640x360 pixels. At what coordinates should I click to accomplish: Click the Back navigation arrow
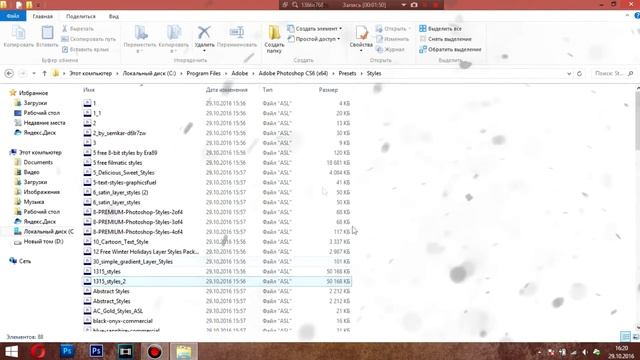point(9,73)
